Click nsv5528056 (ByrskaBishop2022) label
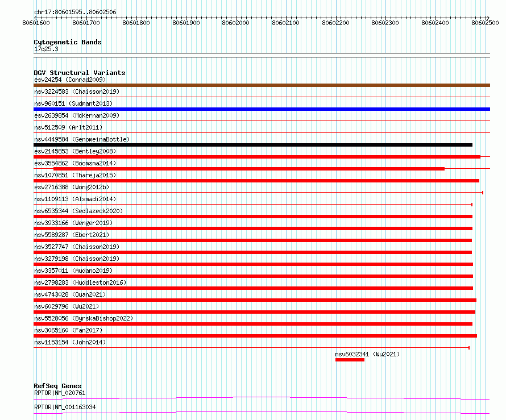The image size is (506, 420). (84, 318)
